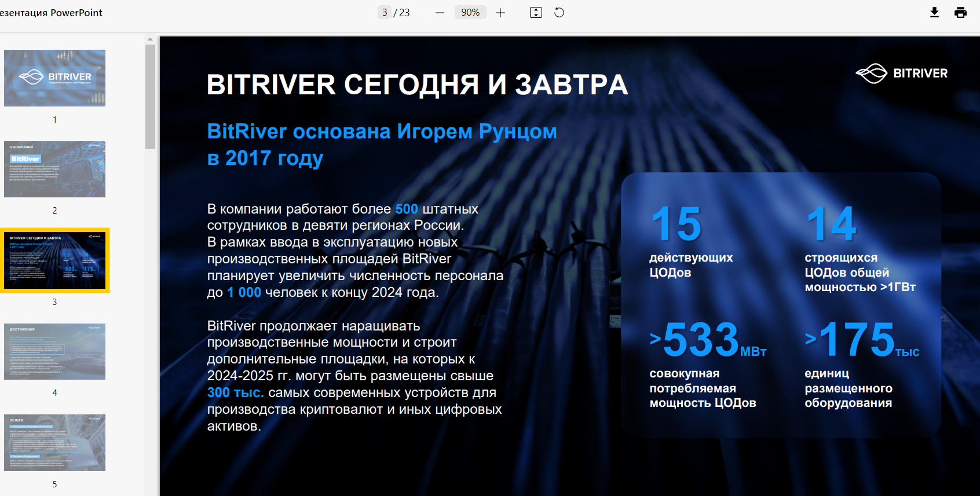The height and width of the screenshot is (496, 980).
Task: Jump to page 4 thumbnail
Action: point(54,351)
